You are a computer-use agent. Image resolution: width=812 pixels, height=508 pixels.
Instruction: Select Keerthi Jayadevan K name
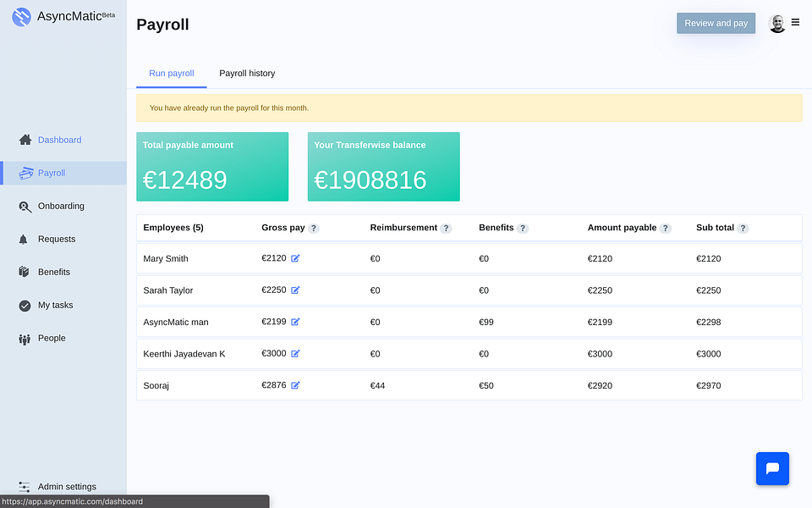click(184, 354)
